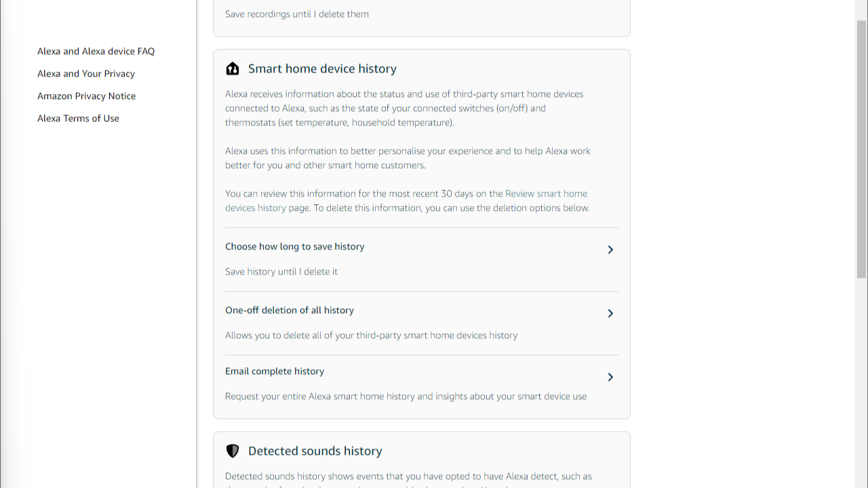The width and height of the screenshot is (868, 488).
Task: Click 'One-off deletion of all history' title
Action: (290, 310)
